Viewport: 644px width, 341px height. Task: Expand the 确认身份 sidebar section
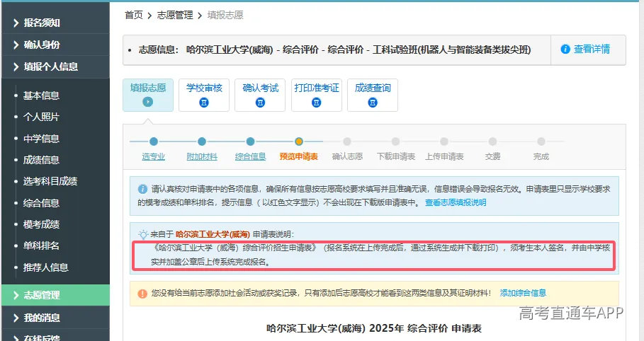coord(55,45)
